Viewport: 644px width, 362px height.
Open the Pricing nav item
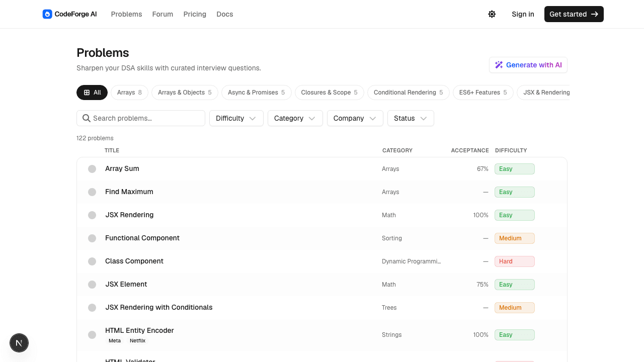195,14
